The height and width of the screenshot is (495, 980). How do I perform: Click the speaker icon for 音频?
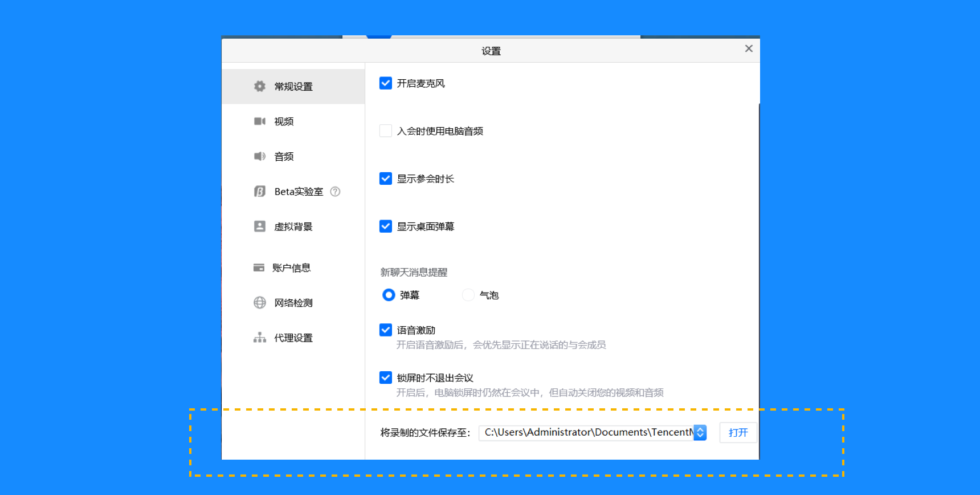coord(260,156)
